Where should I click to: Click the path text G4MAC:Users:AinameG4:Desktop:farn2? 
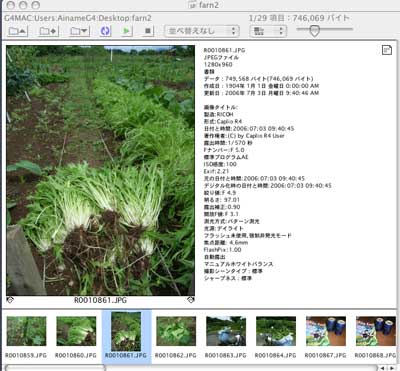(78, 18)
